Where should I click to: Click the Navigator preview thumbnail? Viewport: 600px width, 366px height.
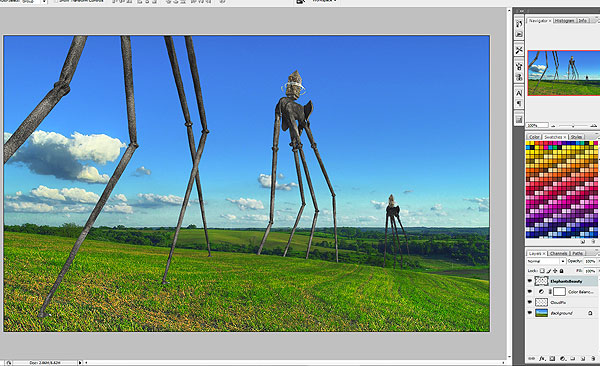(x=564, y=73)
